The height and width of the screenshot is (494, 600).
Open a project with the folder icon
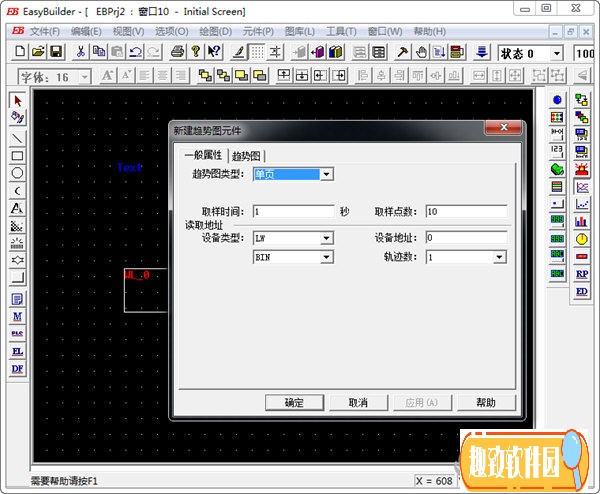point(38,52)
